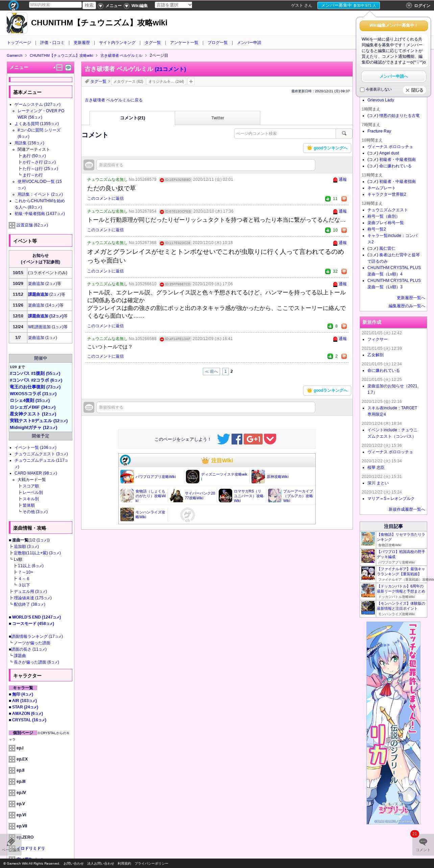Screen dimensions: 434x868
Task: Go back via 古き破壊者 ベルゲルミルに戻る link
Action: pos(114,100)
